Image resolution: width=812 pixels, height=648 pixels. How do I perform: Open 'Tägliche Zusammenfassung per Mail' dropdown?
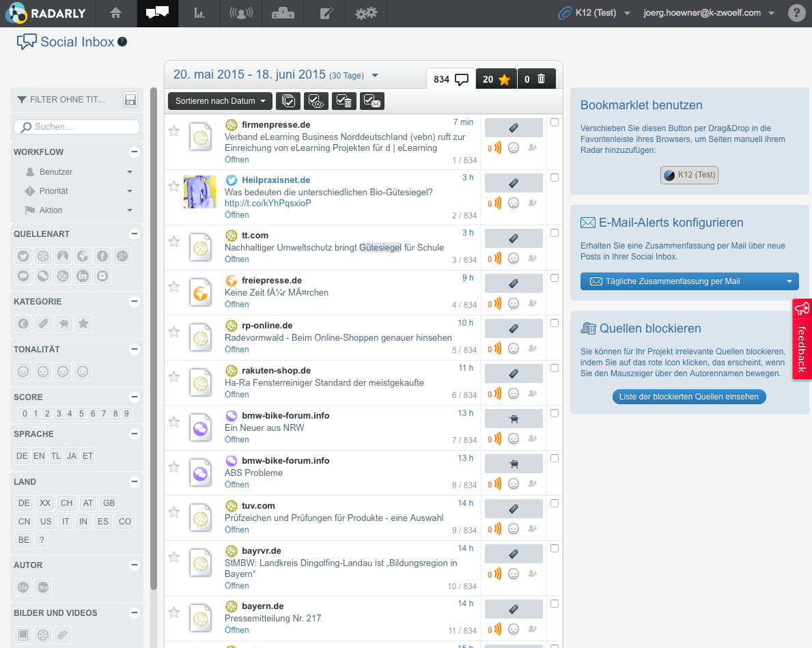[689, 281]
